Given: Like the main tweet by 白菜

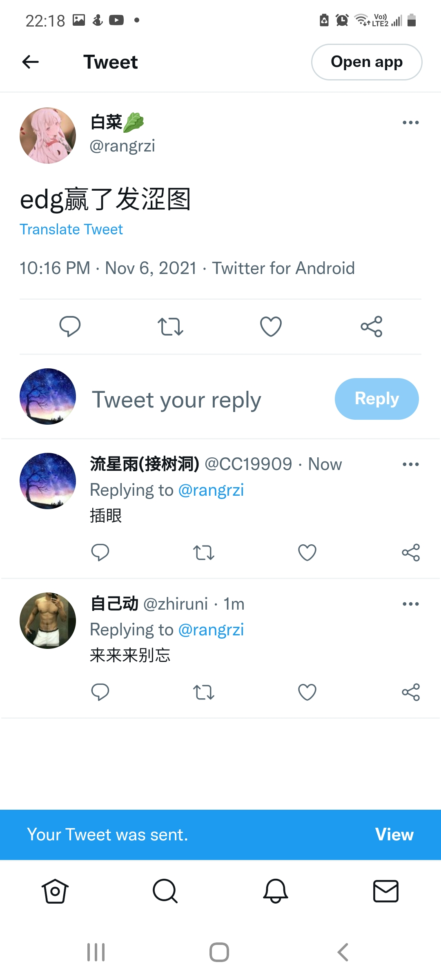Looking at the screenshot, I should point(271,327).
